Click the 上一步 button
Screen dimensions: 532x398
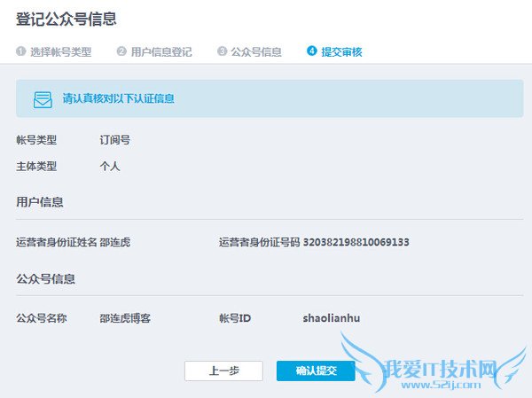click(x=223, y=371)
